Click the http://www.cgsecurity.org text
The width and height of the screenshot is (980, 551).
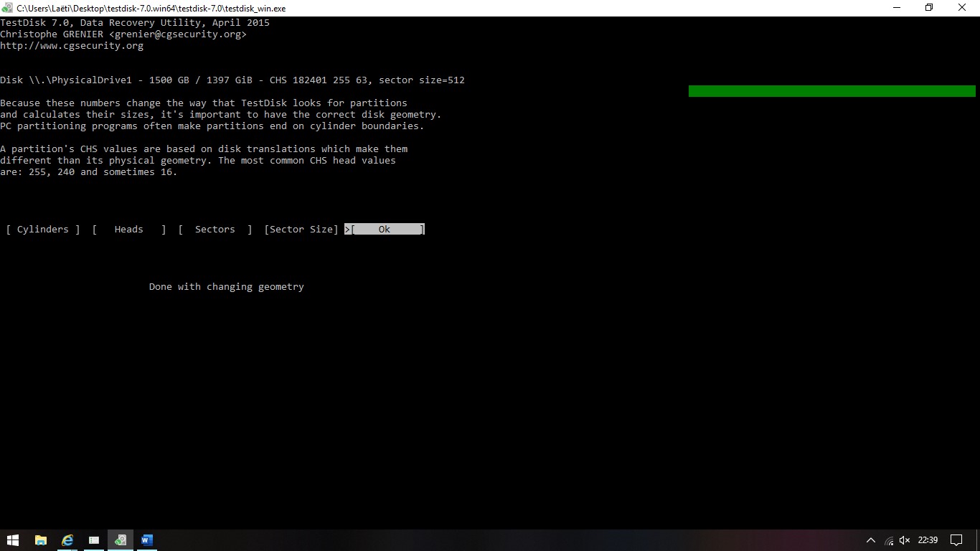point(72,46)
